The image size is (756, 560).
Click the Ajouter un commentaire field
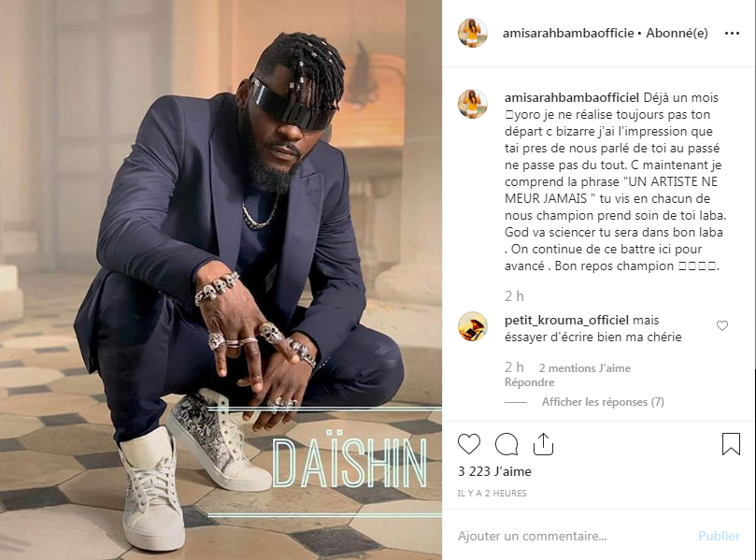574,536
